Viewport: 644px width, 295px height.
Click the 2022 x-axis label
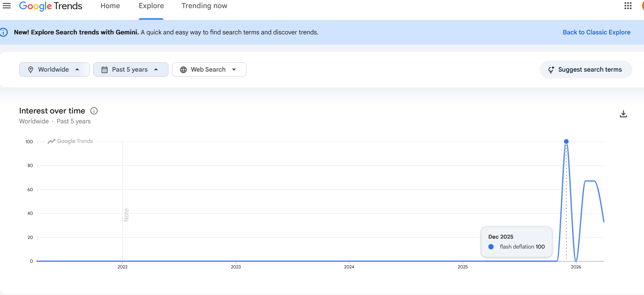click(x=123, y=267)
